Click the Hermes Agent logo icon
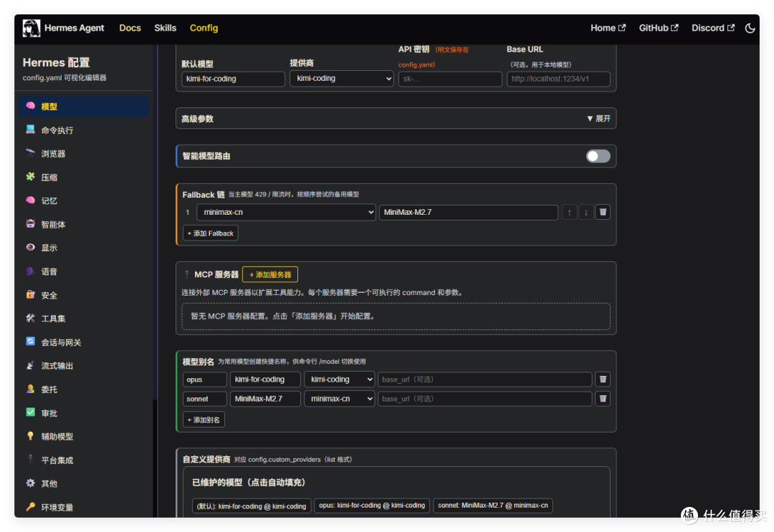 (x=31, y=28)
